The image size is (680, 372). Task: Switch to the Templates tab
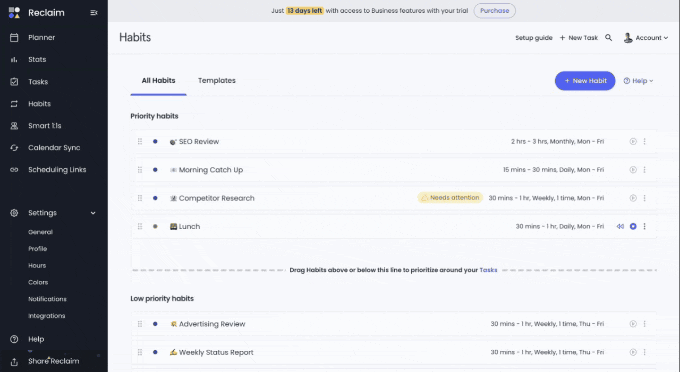(x=217, y=81)
